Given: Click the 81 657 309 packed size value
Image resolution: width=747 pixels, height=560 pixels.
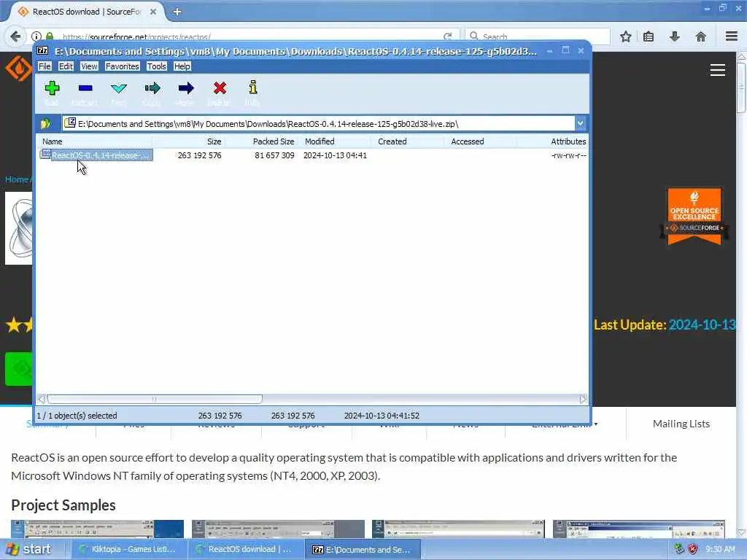Looking at the screenshot, I should tap(274, 155).
